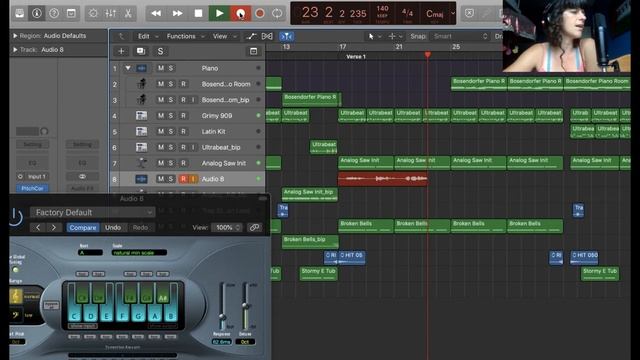This screenshot has height=360, width=640.
Task: Click the automation curve icon
Action: [x=251, y=36]
